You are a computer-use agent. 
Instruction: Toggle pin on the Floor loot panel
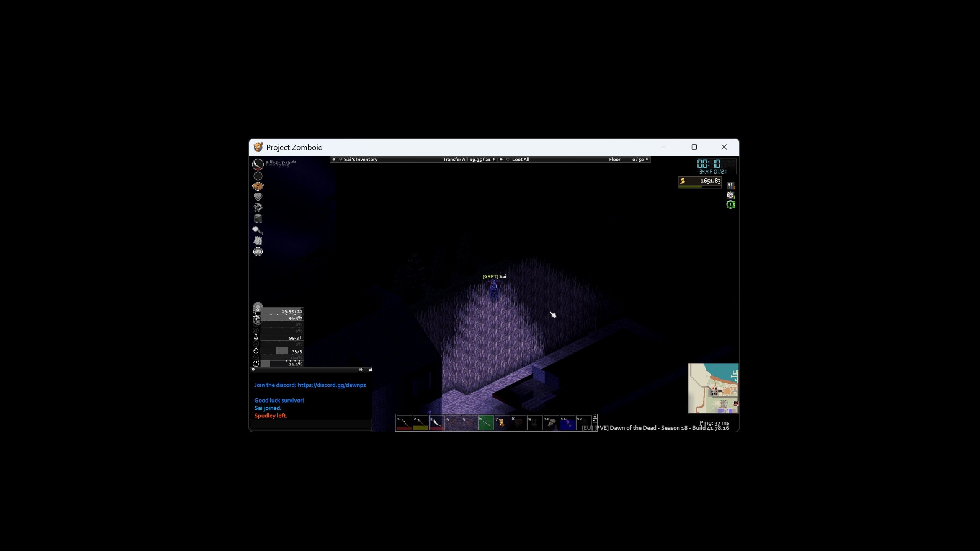coord(647,159)
